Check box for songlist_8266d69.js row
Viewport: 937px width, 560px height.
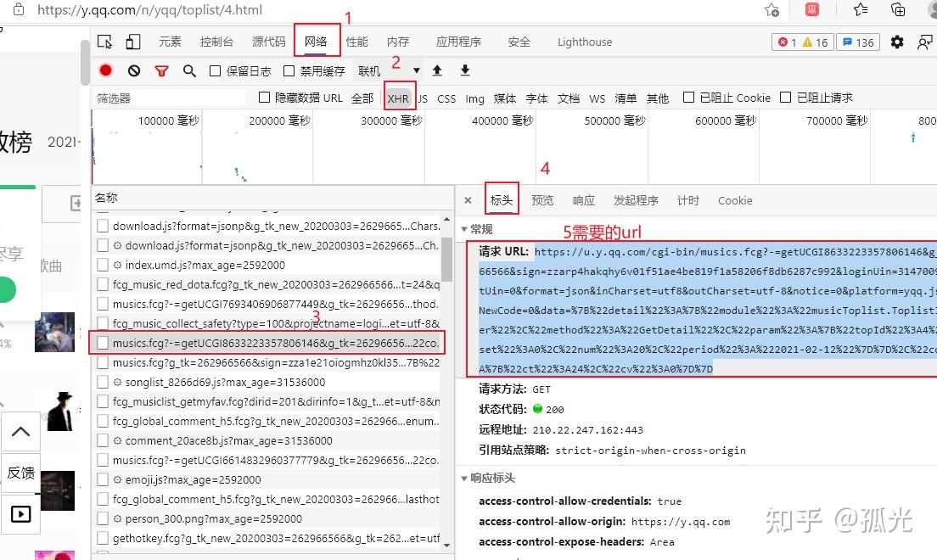pos(103,382)
